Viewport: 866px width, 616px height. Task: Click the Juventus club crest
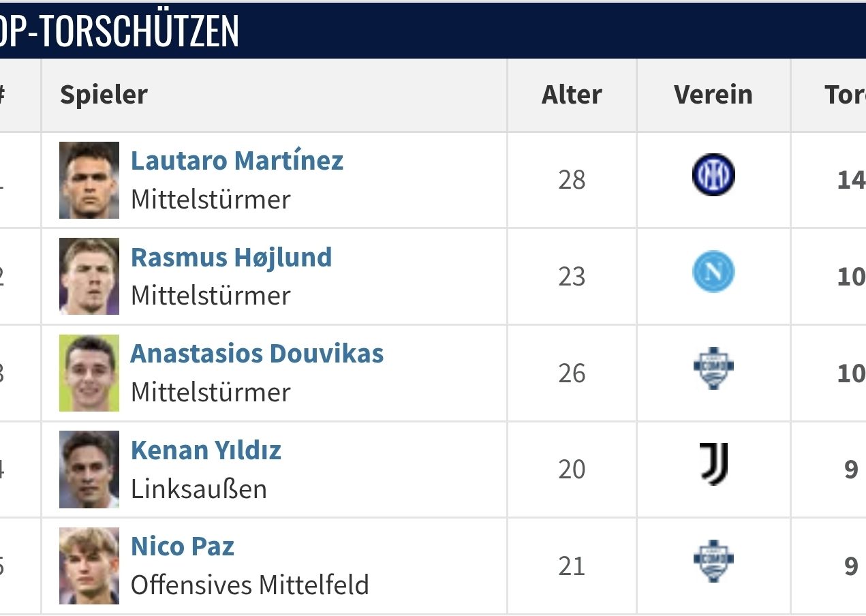click(x=713, y=465)
